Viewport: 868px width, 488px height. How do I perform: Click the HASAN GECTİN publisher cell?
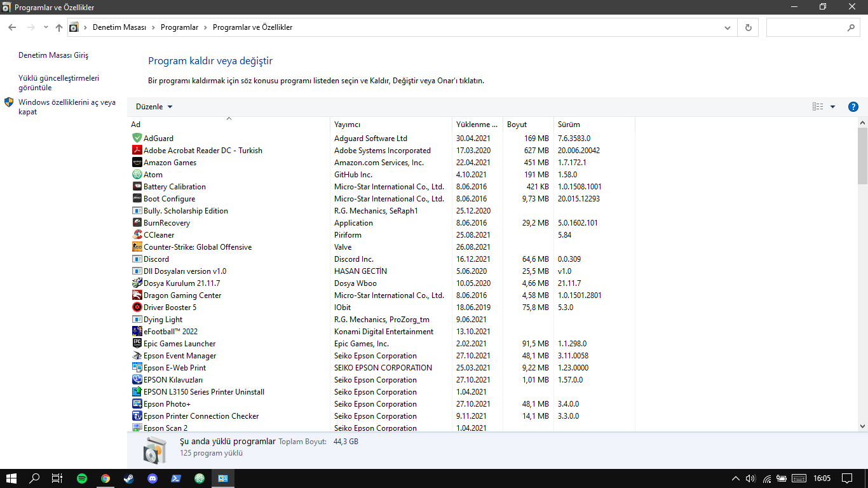(360, 271)
